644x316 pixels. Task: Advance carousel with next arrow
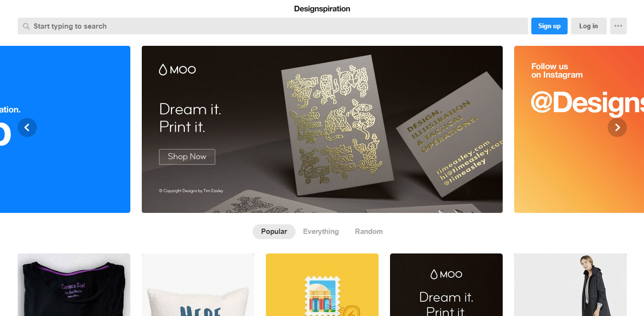coord(617,127)
